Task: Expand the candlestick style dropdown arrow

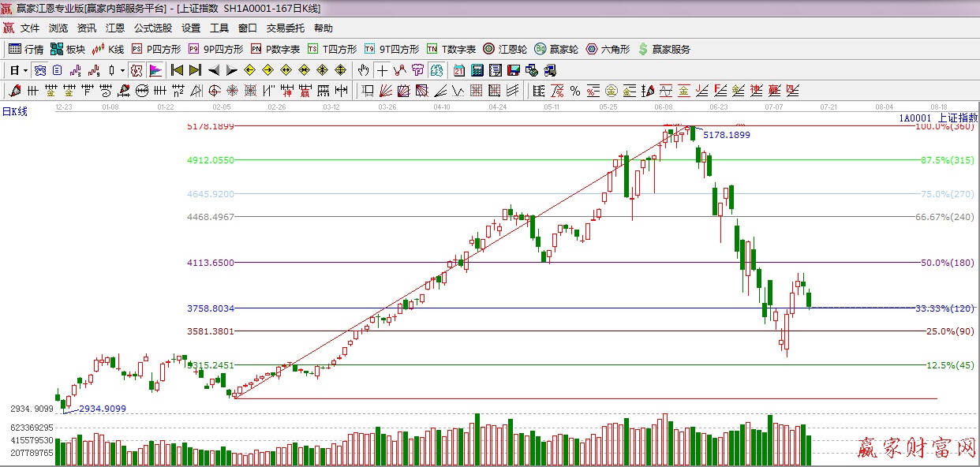Action: 122,70
